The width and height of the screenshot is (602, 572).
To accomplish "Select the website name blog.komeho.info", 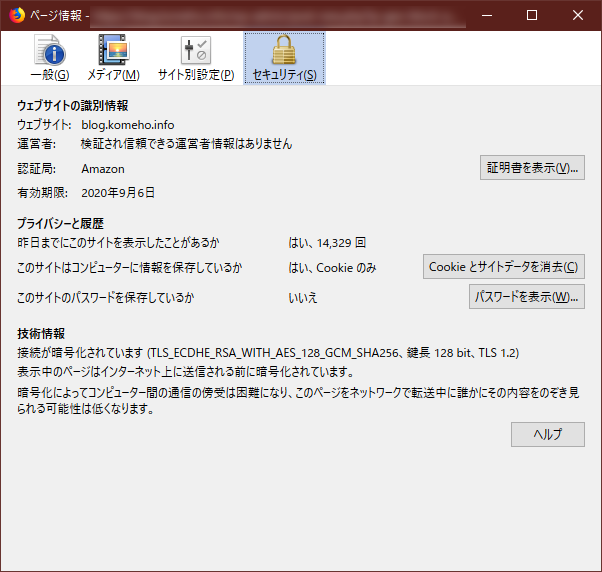I will pyautogui.click(x=127, y=125).
